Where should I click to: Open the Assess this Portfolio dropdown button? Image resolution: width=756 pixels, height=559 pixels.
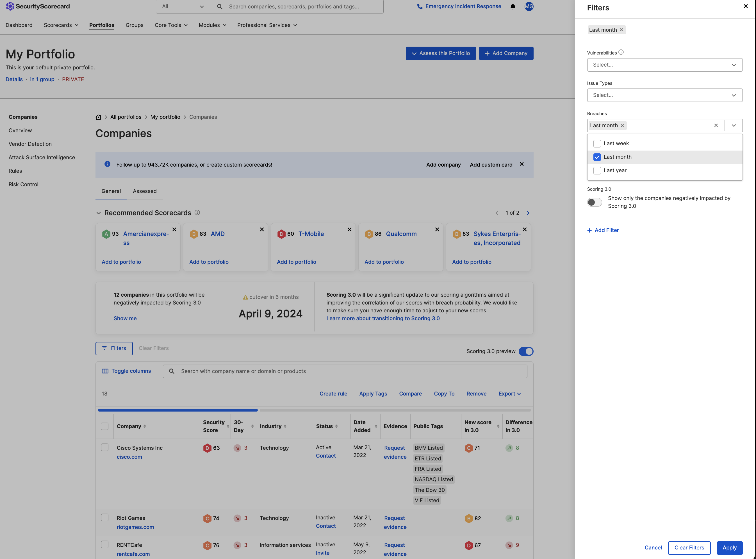click(x=440, y=53)
